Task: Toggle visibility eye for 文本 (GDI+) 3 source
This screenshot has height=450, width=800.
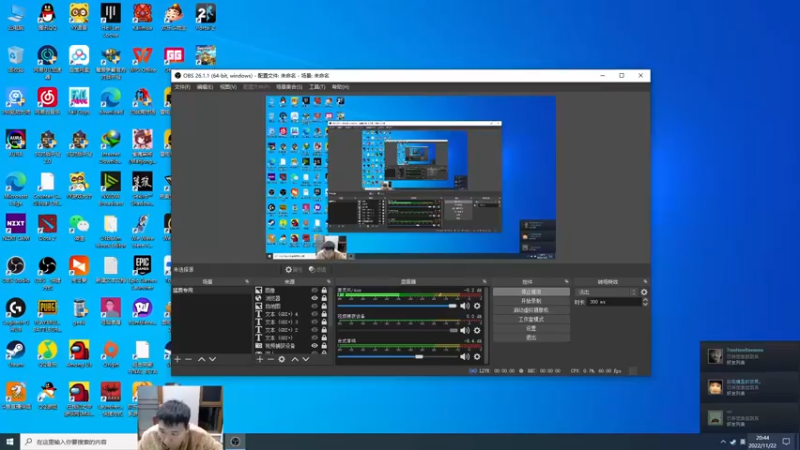Action: coord(314,322)
